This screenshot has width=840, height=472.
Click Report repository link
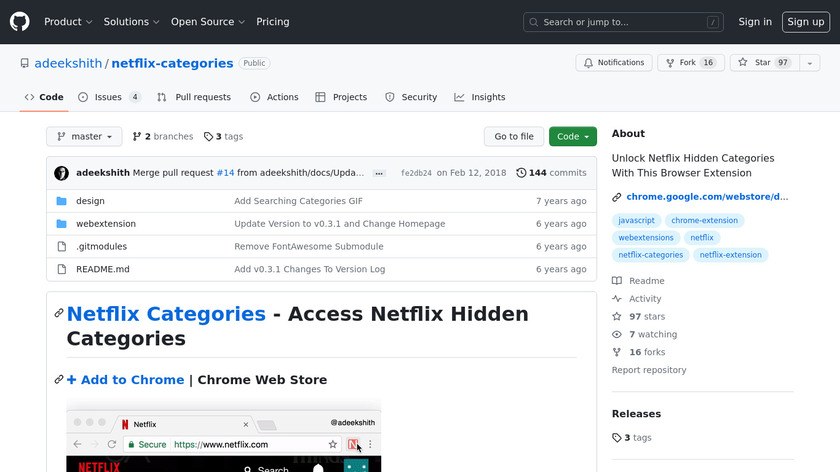pos(649,370)
